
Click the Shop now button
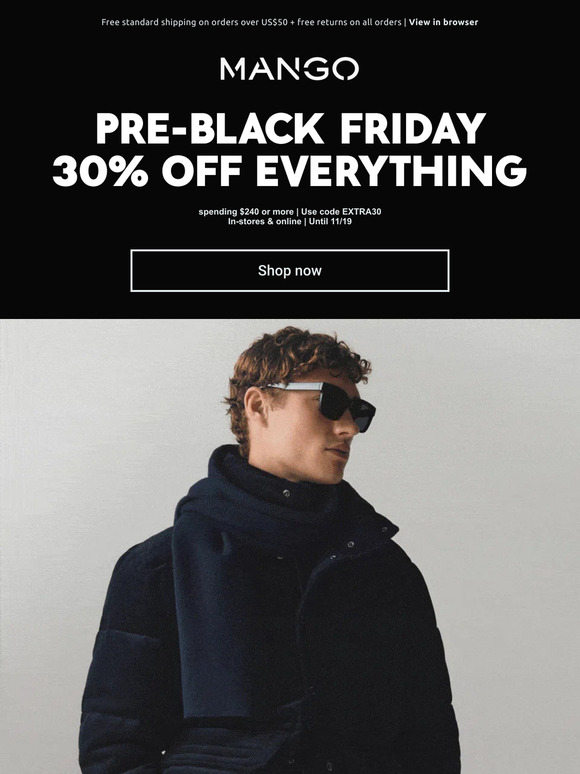tap(290, 271)
